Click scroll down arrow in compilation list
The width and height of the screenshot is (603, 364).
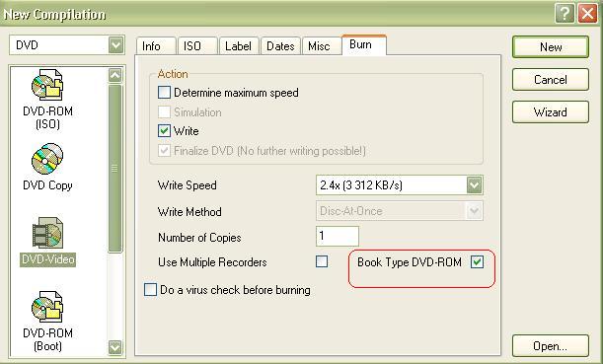click(115, 347)
